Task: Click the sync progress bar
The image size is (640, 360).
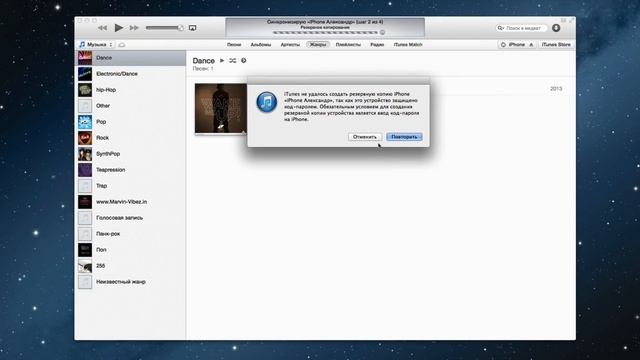Action: [325, 32]
